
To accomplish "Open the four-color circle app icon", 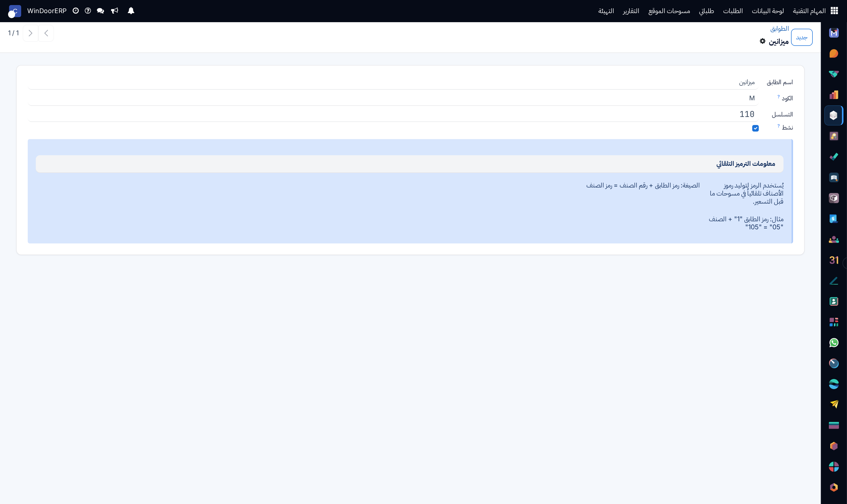I will pyautogui.click(x=834, y=467).
